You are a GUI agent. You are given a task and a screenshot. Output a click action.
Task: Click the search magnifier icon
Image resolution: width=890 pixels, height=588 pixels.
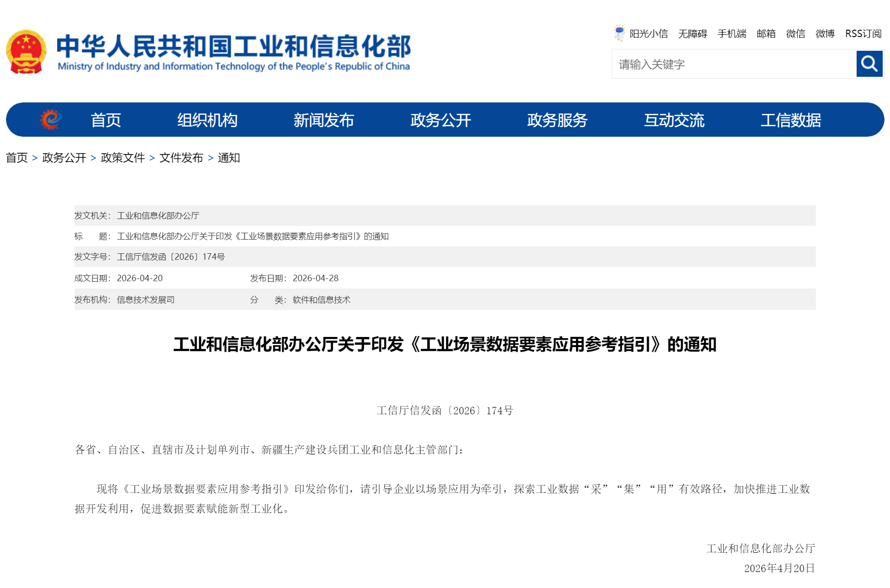point(868,64)
